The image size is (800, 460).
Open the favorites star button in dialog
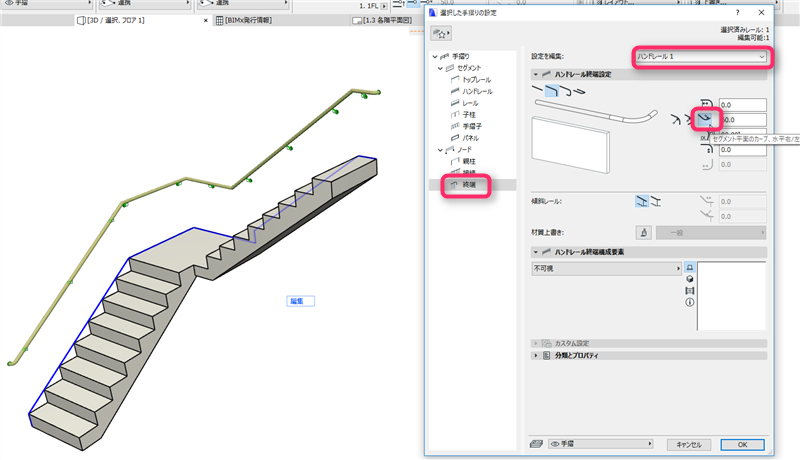click(441, 34)
